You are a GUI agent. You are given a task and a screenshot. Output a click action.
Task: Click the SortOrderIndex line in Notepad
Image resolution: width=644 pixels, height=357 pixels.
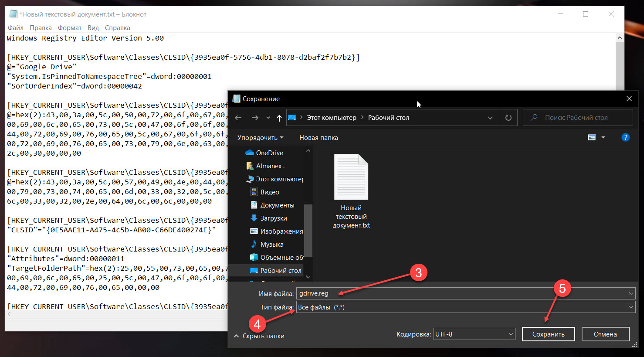click(x=75, y=86)
